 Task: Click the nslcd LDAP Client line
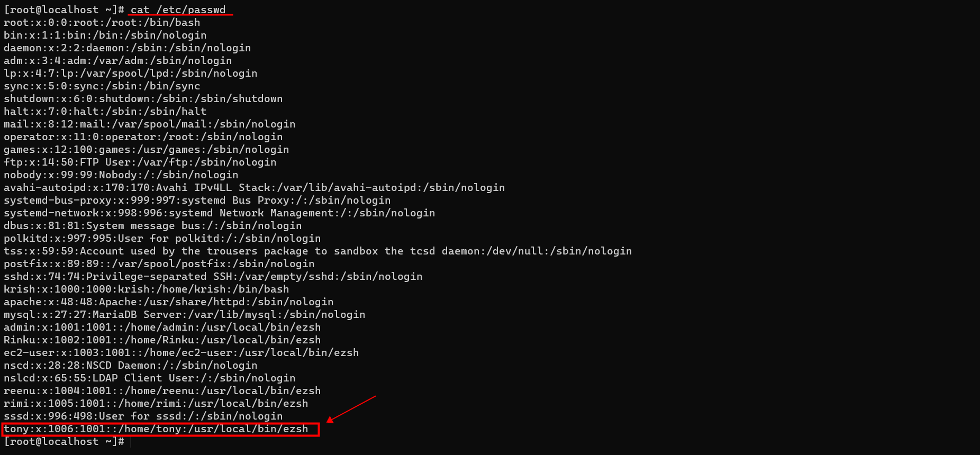tap(150, 378)
